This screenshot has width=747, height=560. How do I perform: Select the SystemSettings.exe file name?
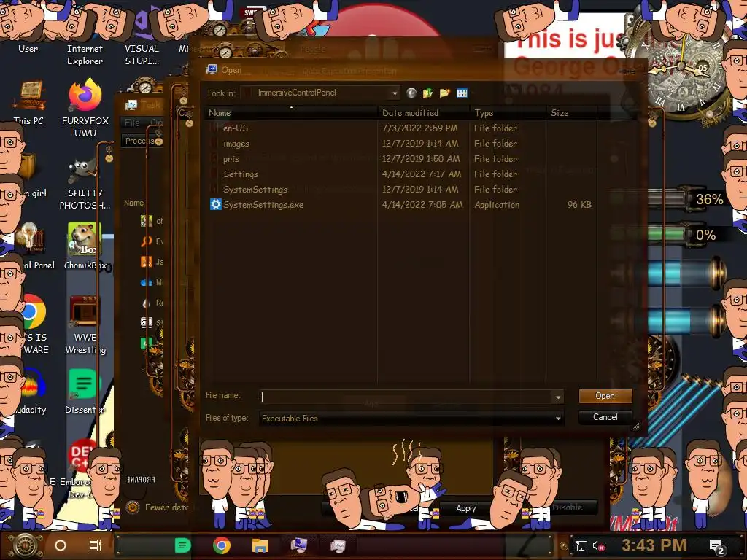(x=263, y=205)
